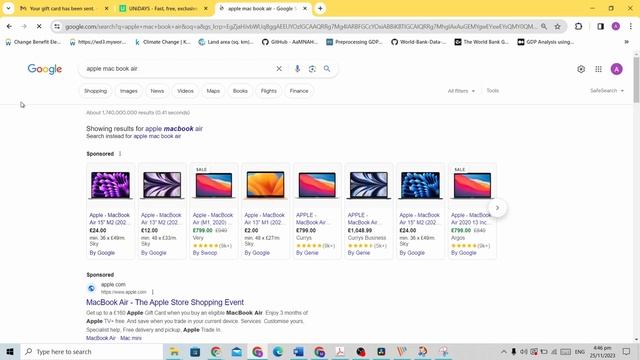Open the £2.00 orange-screen MacBook product
Image resolution: width=640 pixels, height=360 pixels.
[x=265, y=211]
